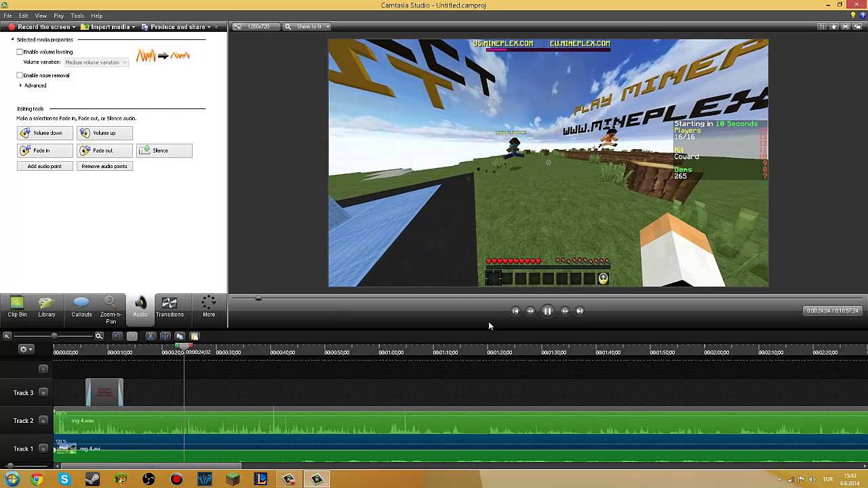Open the Shrink to fit zoom dropdown

[x=307, y=27]
